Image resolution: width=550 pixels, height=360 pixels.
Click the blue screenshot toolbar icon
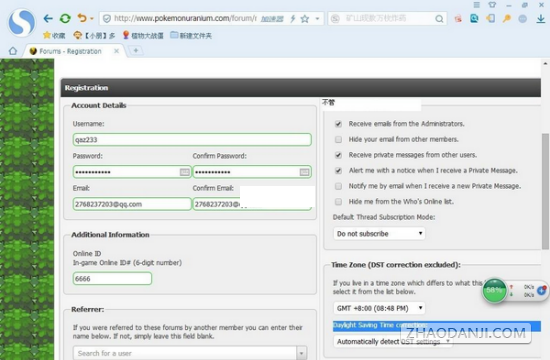(x=474, y=18)
